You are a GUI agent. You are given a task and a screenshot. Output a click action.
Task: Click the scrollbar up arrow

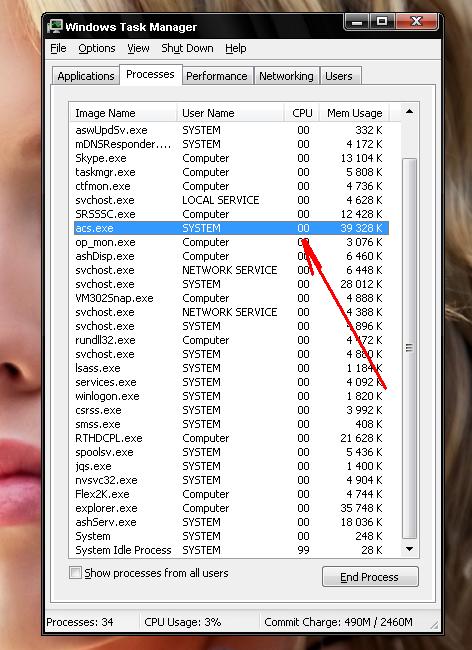(409, 112)
